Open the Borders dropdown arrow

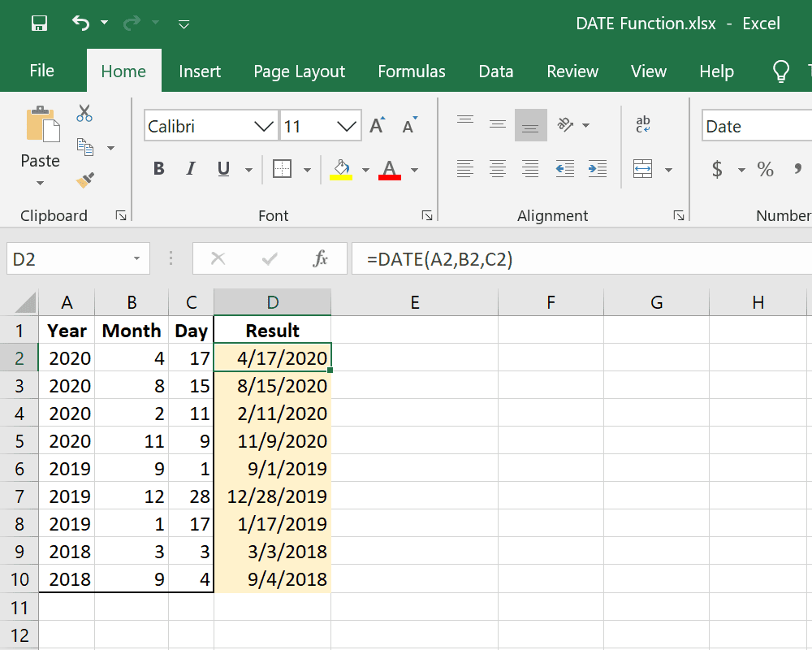307,170
